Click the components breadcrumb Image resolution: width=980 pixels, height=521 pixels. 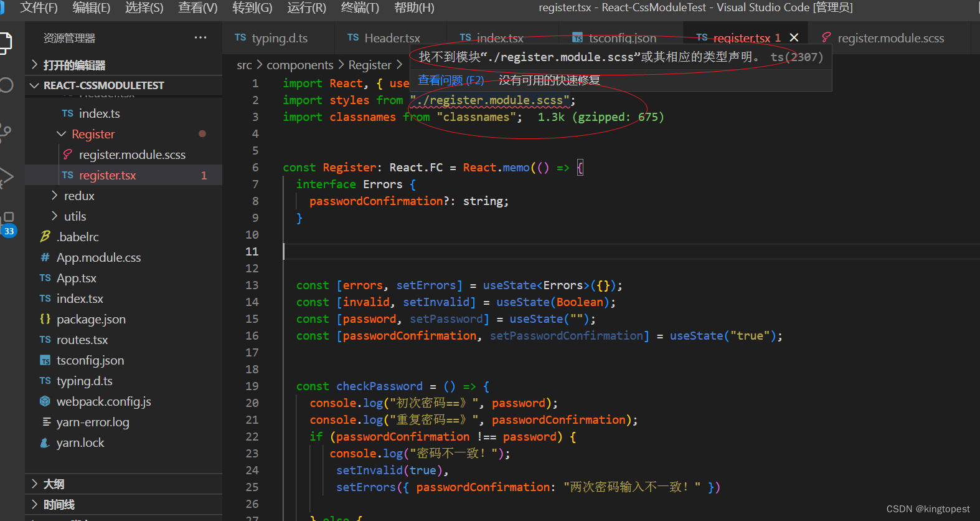tap(300, 65)
